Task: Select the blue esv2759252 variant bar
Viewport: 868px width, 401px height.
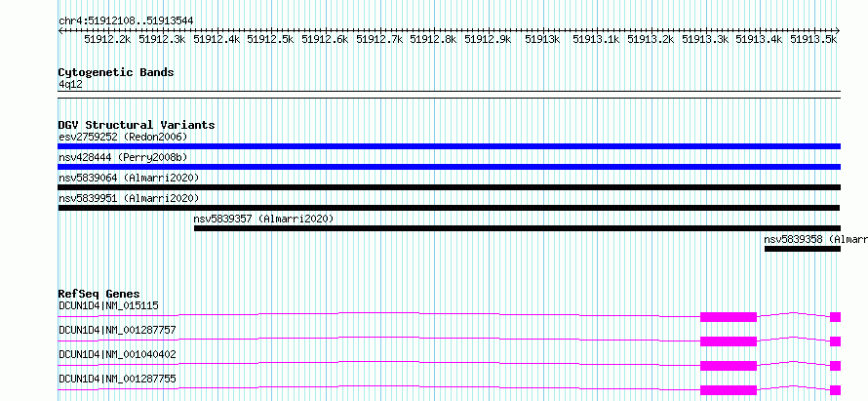Action: pyautogui.click(x=450, y=146)
